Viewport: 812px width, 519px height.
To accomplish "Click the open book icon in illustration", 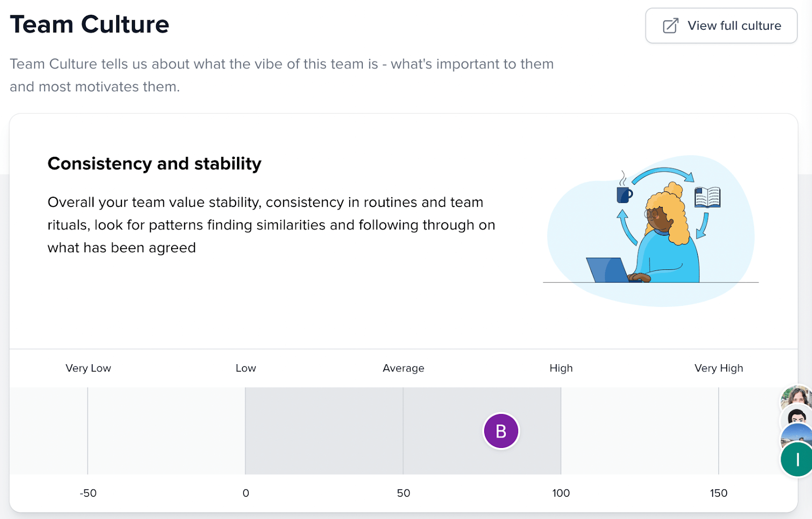I will coord(707,197).
